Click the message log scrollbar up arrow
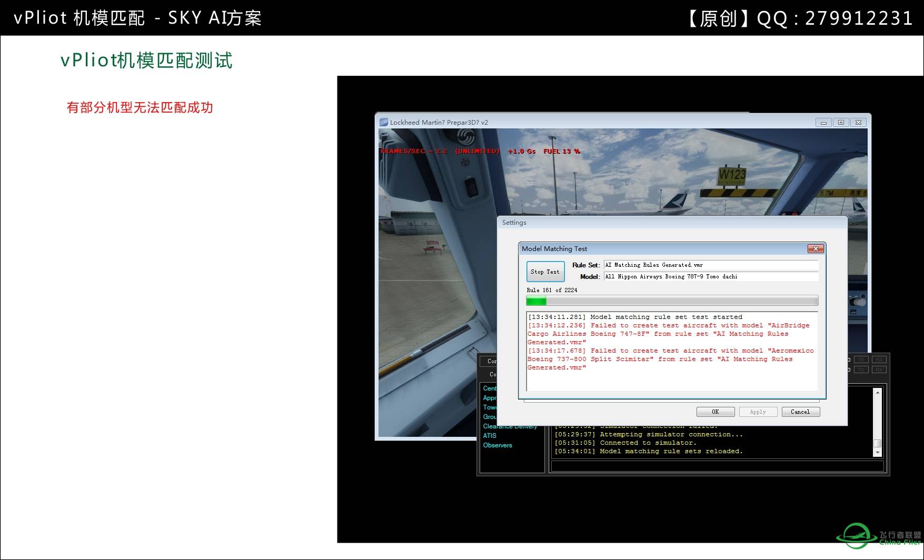 click(x=877, y=392)
